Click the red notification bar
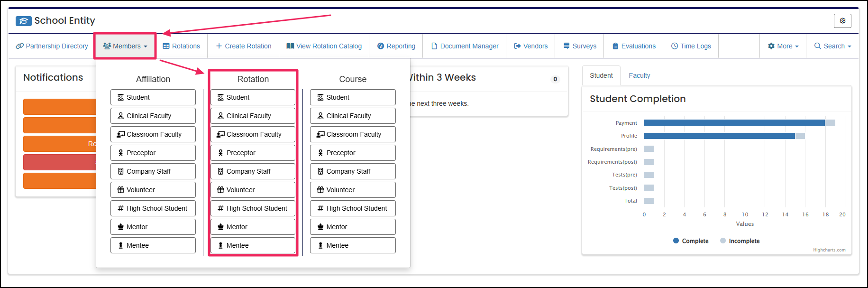The width and height of the screenshot is (868, 288). pyautogui.click(x=60, y=162)
